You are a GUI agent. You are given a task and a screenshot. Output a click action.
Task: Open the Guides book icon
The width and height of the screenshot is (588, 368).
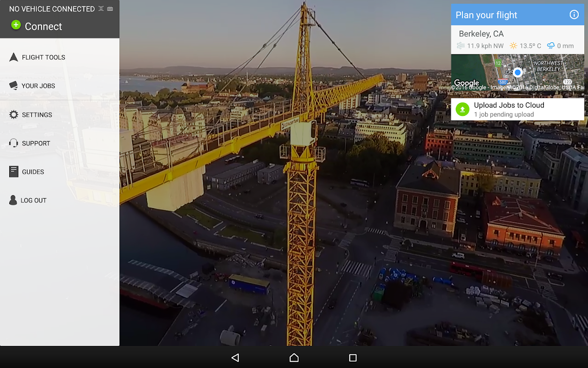pos(14,172)
